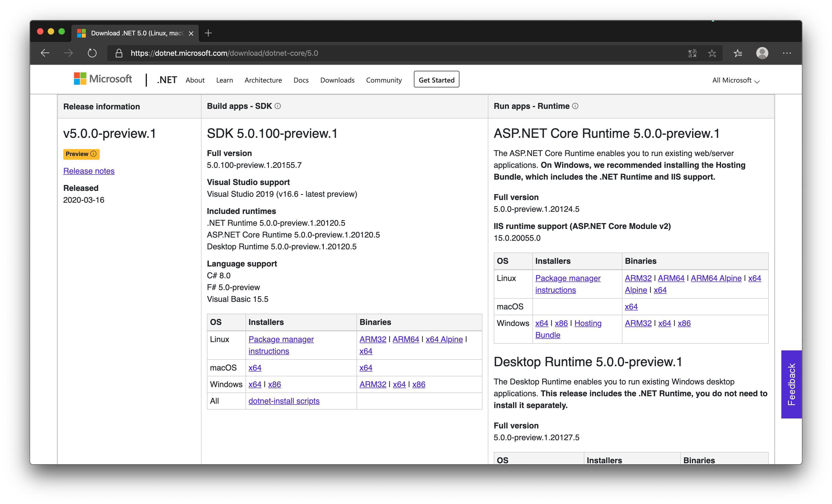Viewport: 832px width, 504px height.
Task: Download ASP.NET Runtime Linux ARM64 Alpine binary
Action: [716, 278]
